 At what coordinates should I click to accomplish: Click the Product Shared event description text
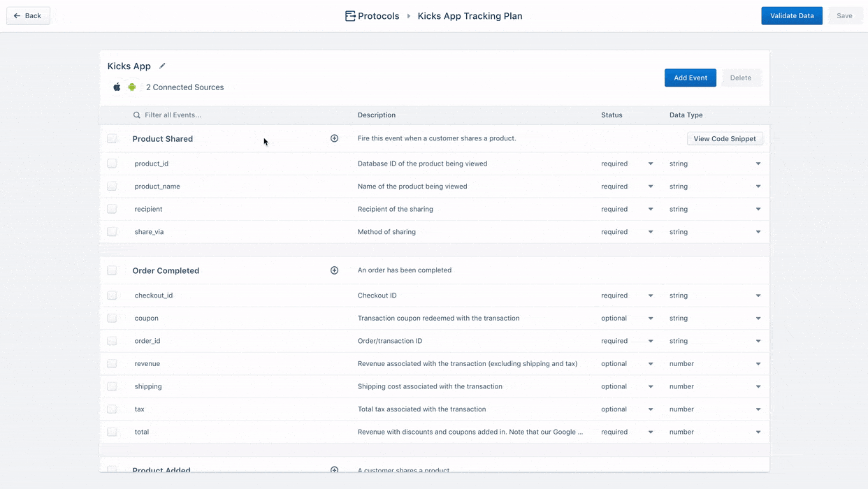click(437, 138)
